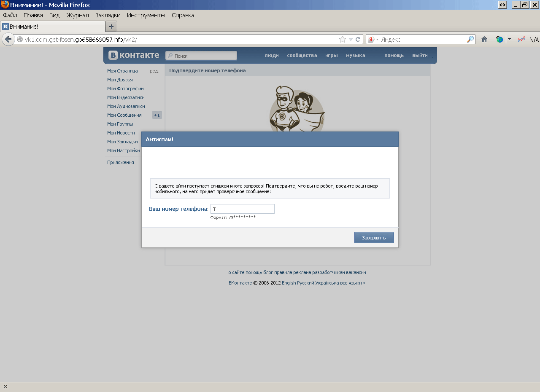Open a new tab with the plus button
Viewport: 540px width, 392px height.
(x=111, y=27)
